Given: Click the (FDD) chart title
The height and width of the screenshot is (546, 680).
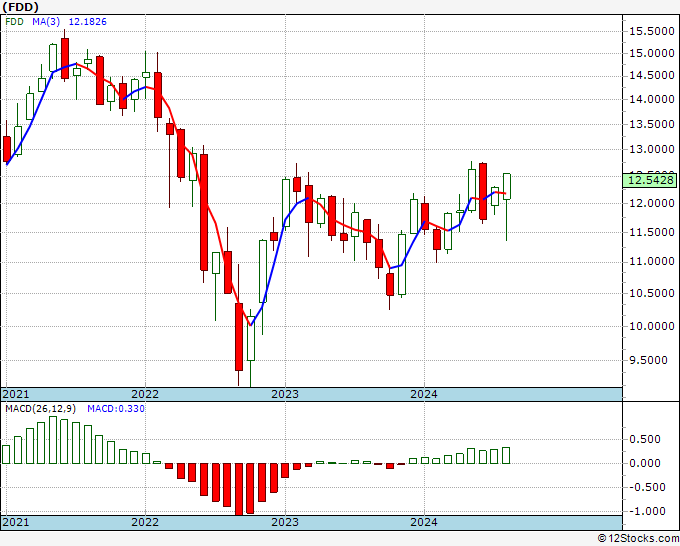Looking at the screenshot, I should 20,7.
